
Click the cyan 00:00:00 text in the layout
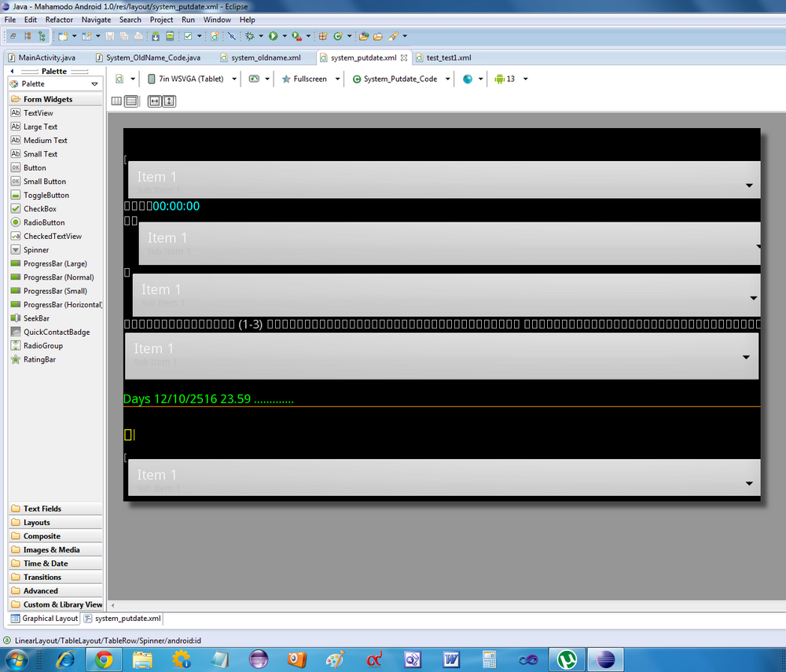pos(176,206)
